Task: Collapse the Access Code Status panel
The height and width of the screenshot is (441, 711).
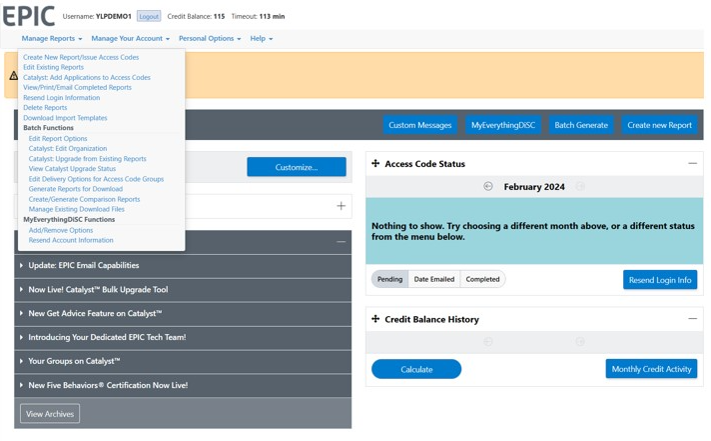Action: click(692, 163)
